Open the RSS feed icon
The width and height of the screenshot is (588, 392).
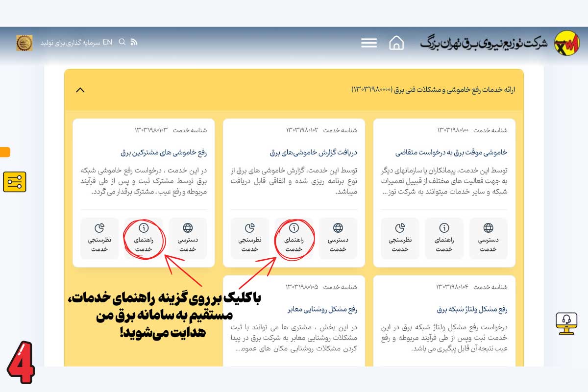click(134, 42)
